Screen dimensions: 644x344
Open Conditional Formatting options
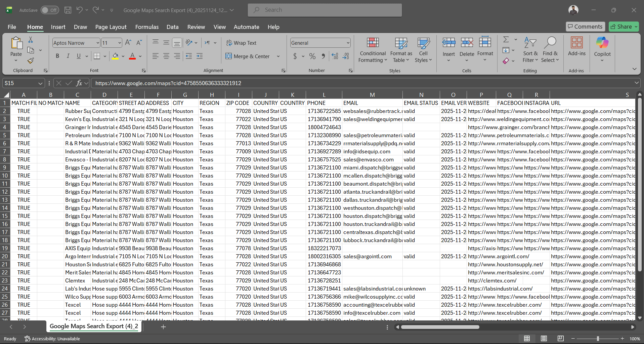(x=372, y=50)
